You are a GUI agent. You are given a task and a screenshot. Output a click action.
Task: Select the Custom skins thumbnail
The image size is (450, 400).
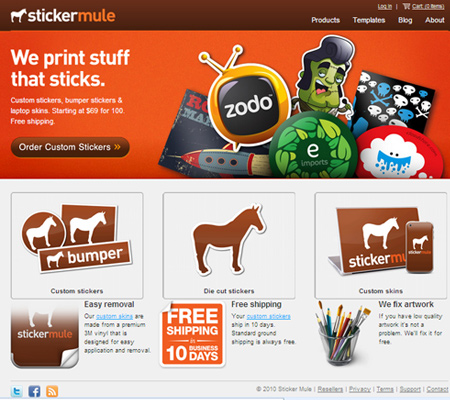pos(381,245)
